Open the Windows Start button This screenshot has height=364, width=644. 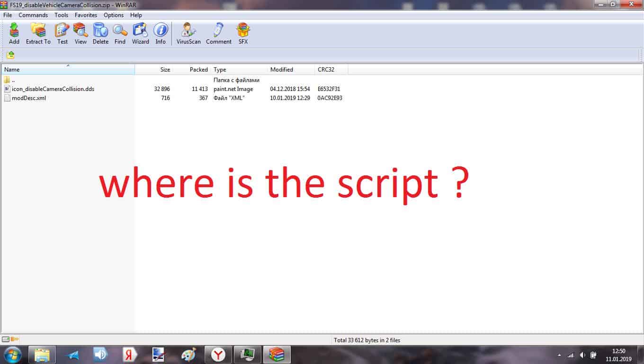click(x=12, y=355)
